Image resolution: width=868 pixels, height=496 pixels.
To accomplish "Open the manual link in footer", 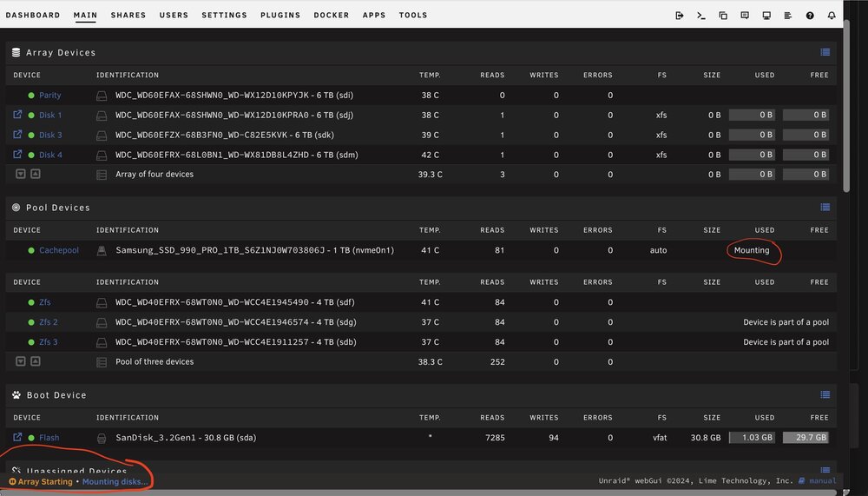I will [x=822, y=481].
